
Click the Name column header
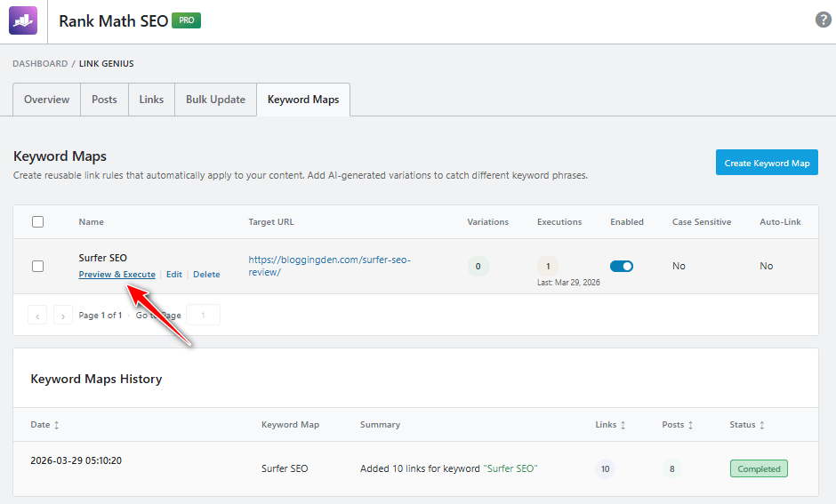[x=92, y=221]
